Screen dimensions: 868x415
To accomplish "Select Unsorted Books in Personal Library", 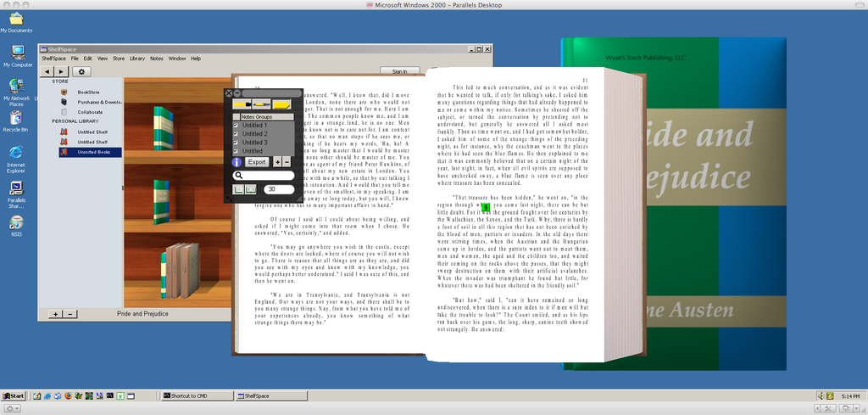I will click(x=92, y=153).
